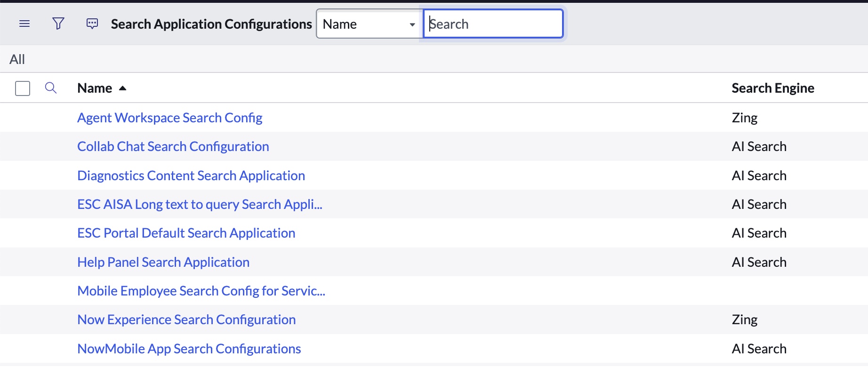Open ESC AISA Long text to query record

coord(200,204)
